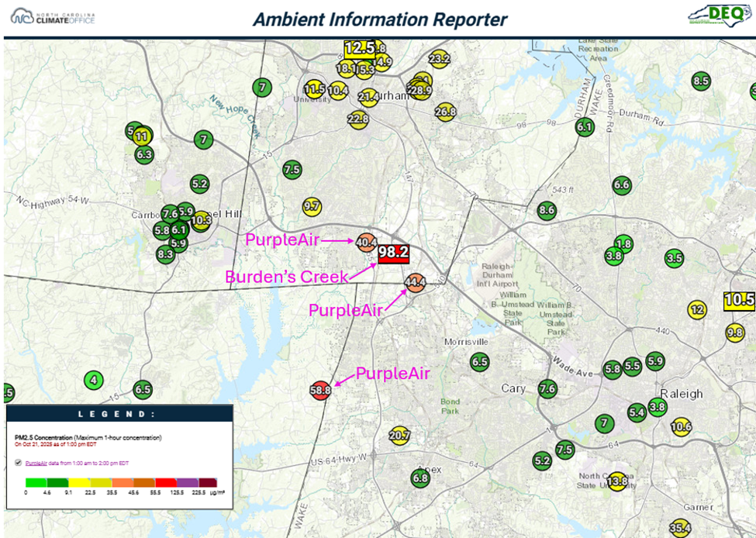This screenshot has width=756, height=538.
Task: Click the yellow 26.8 sensor marker
Action: point(445,112)
